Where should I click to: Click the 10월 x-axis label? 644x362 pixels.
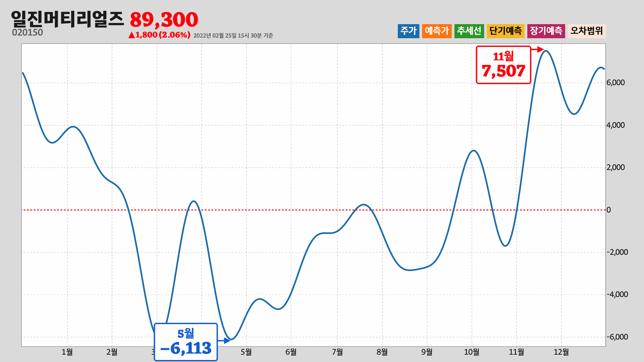coord(472,352)
